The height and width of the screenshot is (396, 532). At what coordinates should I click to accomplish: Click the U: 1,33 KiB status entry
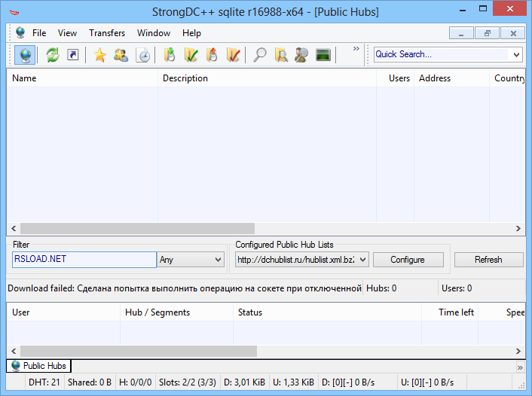click(x=293, y=382)
